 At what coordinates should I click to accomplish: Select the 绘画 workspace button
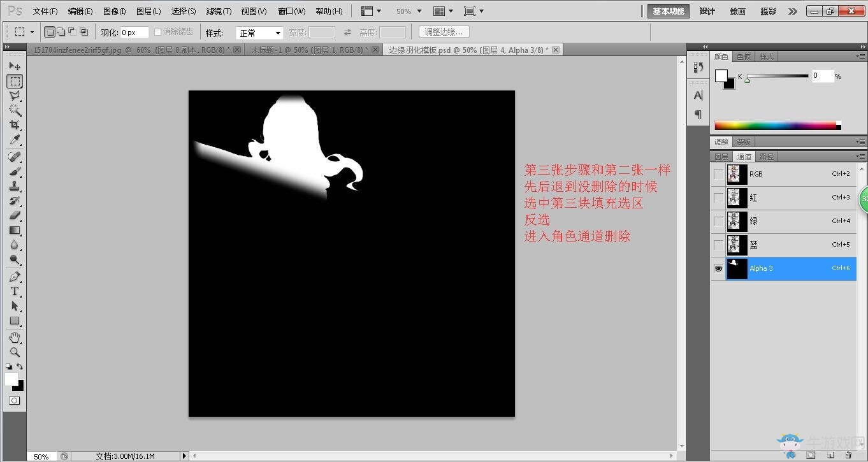click(738, 11)
